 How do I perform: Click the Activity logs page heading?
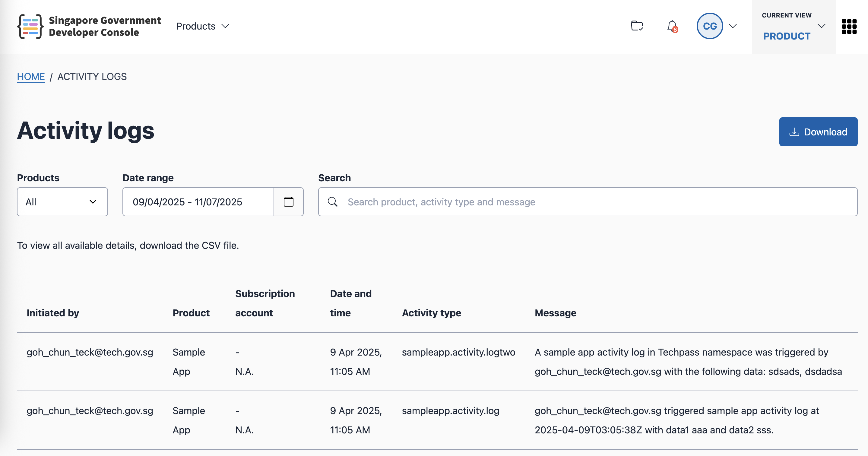pyautogui.click(x=86, y=130)
